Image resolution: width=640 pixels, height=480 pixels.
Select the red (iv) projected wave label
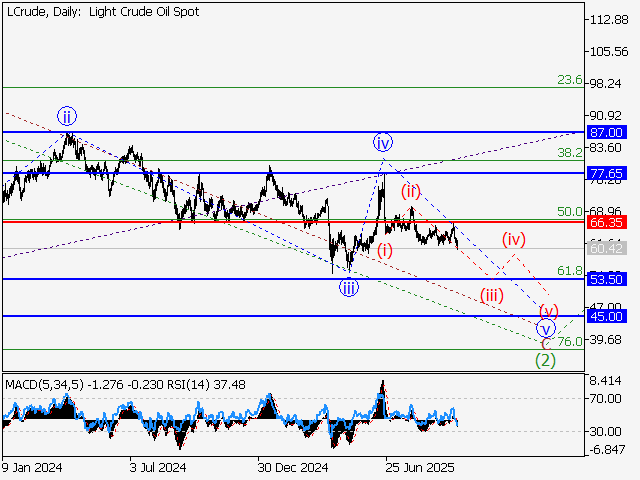click(x=514, y=238)
